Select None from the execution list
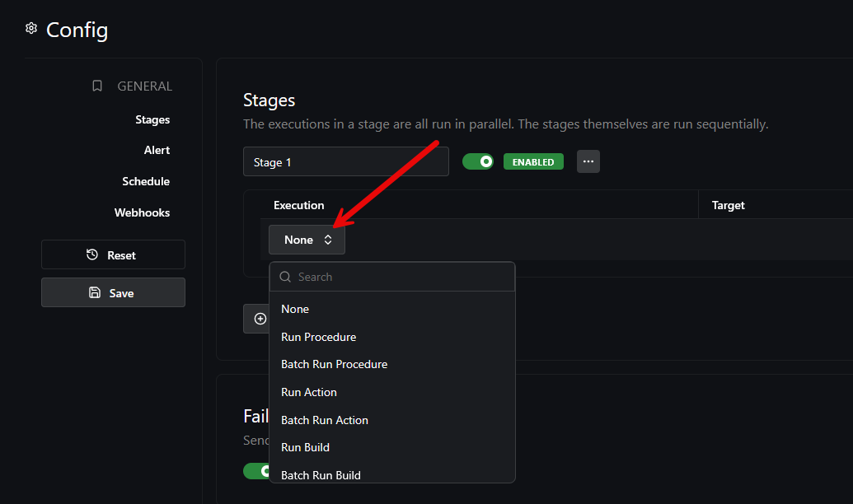The image size is (853, 504). pyautogui.click(x=391, y=309)
